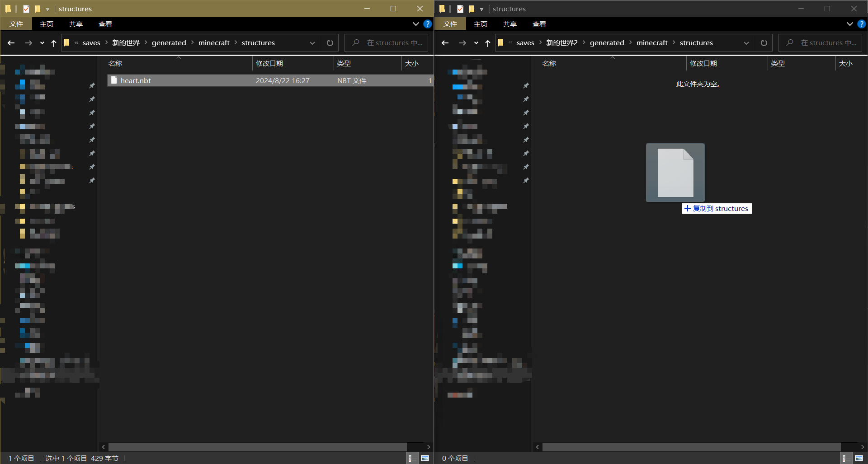
Task: Click Back arrow in left Explorer window
Action: 11,43
